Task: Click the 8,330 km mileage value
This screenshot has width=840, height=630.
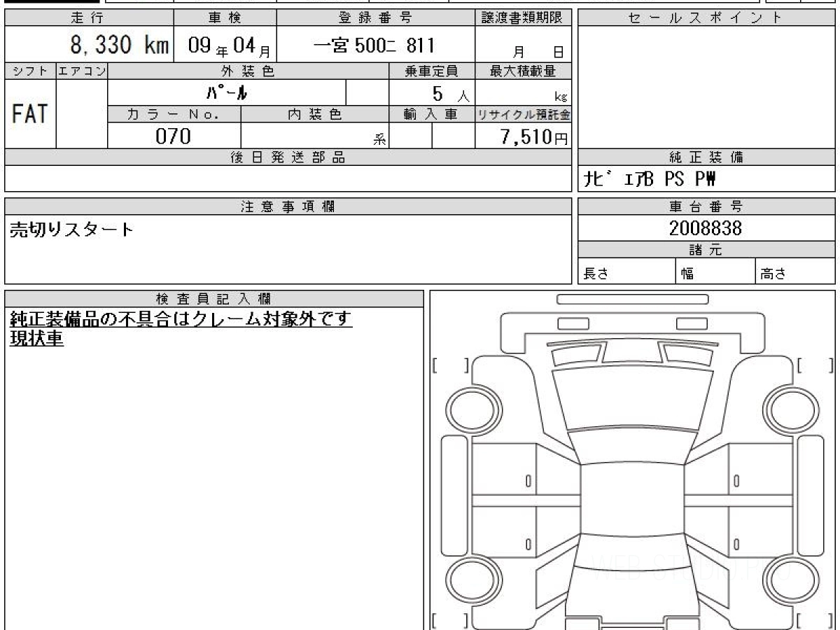Action: [119, 45]
